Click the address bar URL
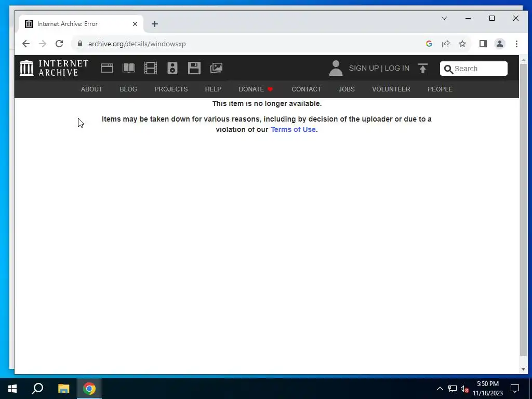This screenshot has width=532, height=399. [x=137, y=44]
